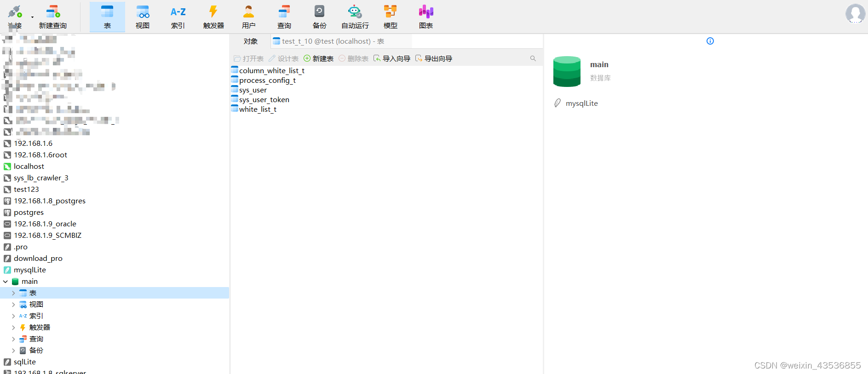Open the Backup (备份) toolbar icon
The height and width of the screenshot is (374, 868).
[320, 17]
